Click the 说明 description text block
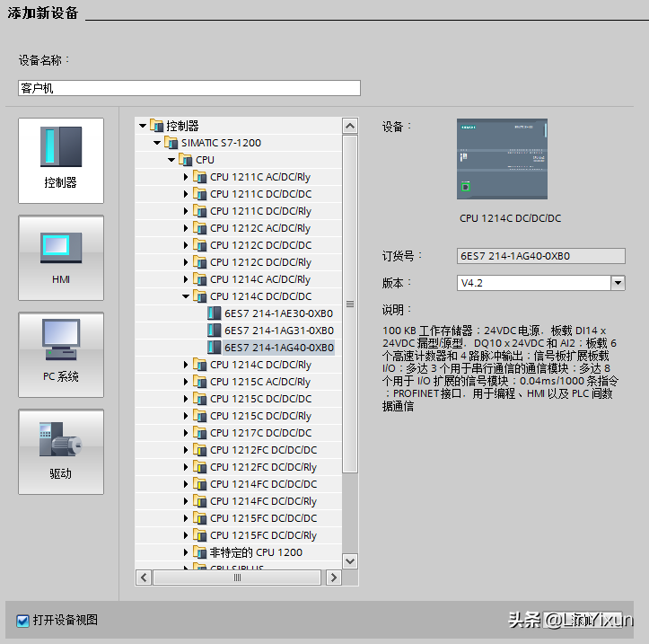The image size is (649, 644). [500, 368]
